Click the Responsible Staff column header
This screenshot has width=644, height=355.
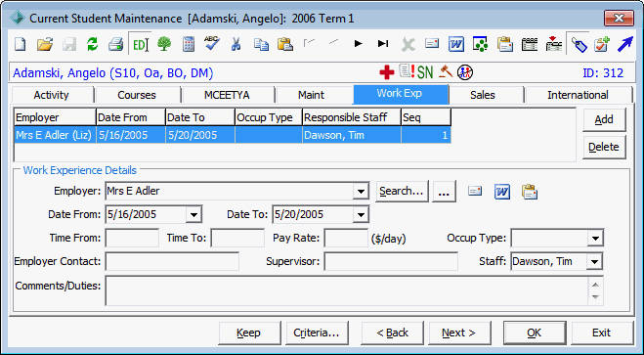click(352, 117)
